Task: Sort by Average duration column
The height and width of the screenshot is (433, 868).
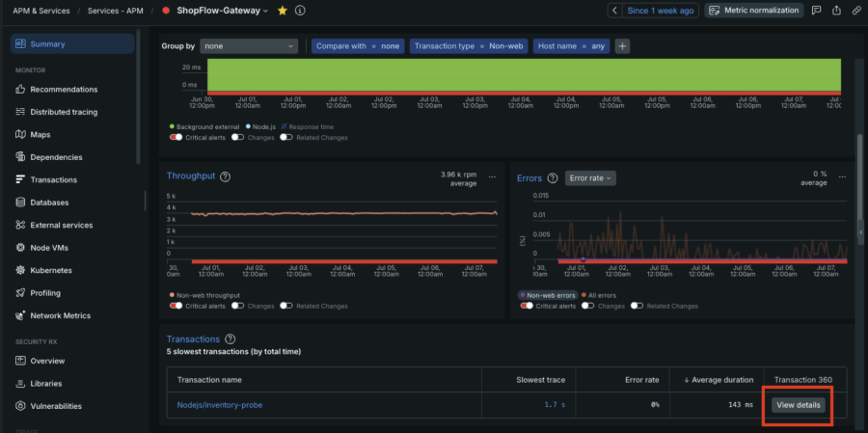Action: [x=717, y=380]
